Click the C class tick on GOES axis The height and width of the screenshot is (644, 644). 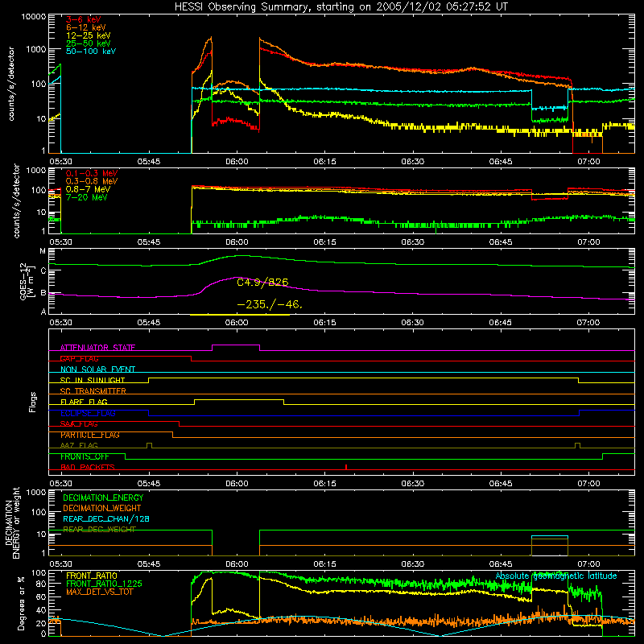[43, 271]
